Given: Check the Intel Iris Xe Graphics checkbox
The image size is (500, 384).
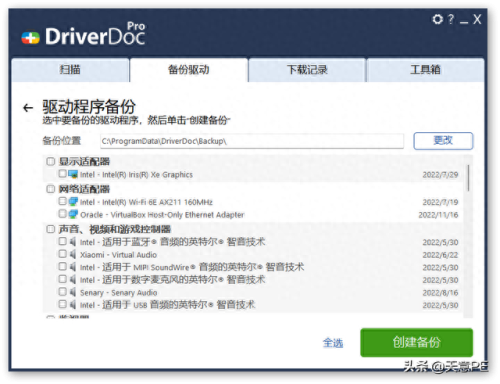Looking at the screenshot, I should coord(62,173).
